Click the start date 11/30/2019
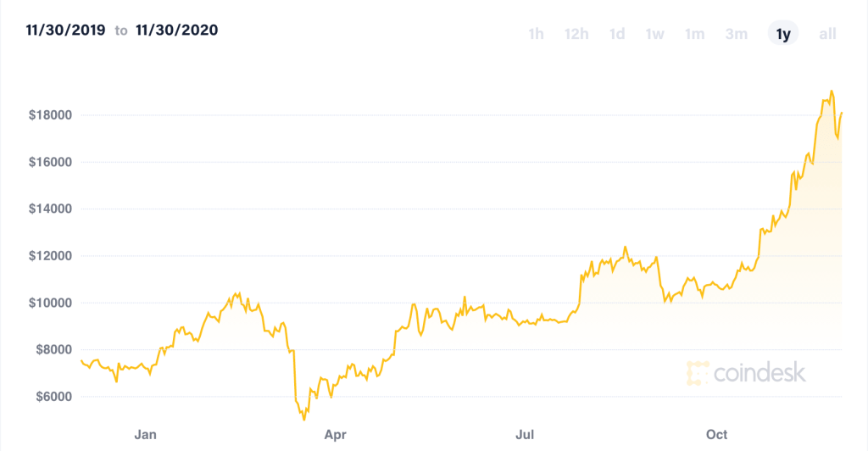868x451 pixels. 64,31
